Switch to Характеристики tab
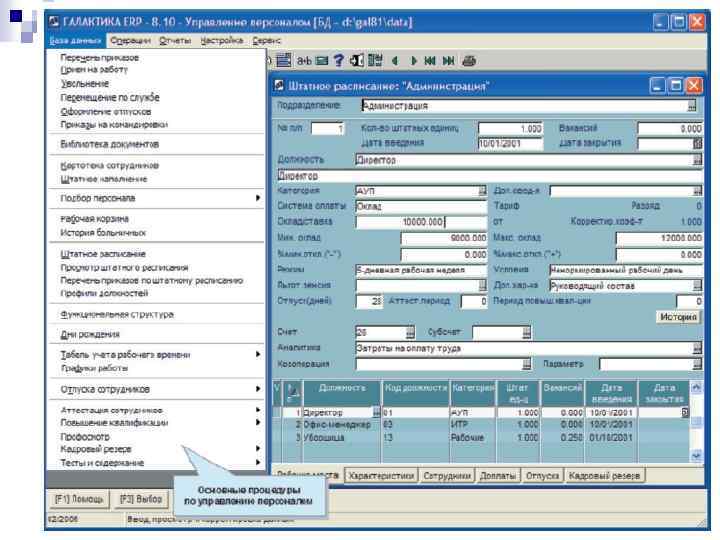Screen dimensions: 720x540 click(x=381, y=476)
